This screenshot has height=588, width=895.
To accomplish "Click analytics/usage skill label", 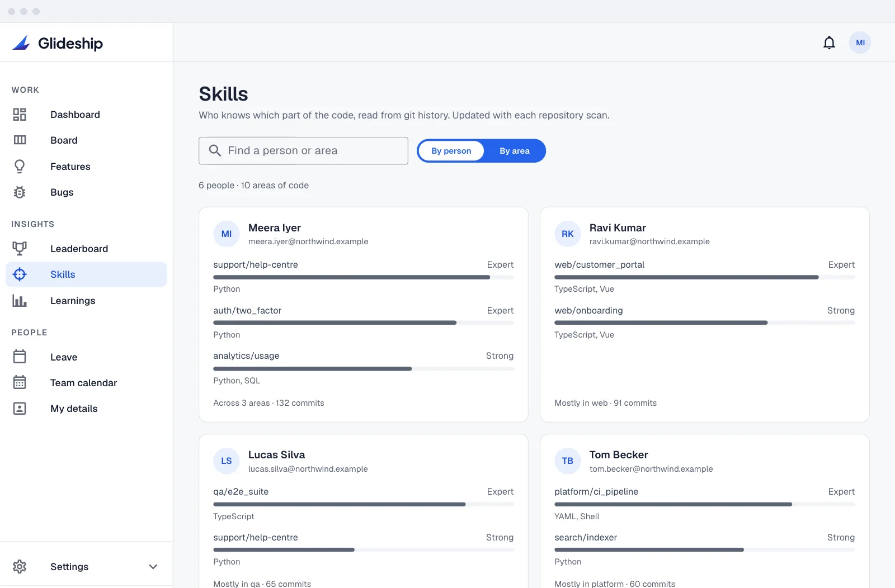I will (x=246, y=355).
